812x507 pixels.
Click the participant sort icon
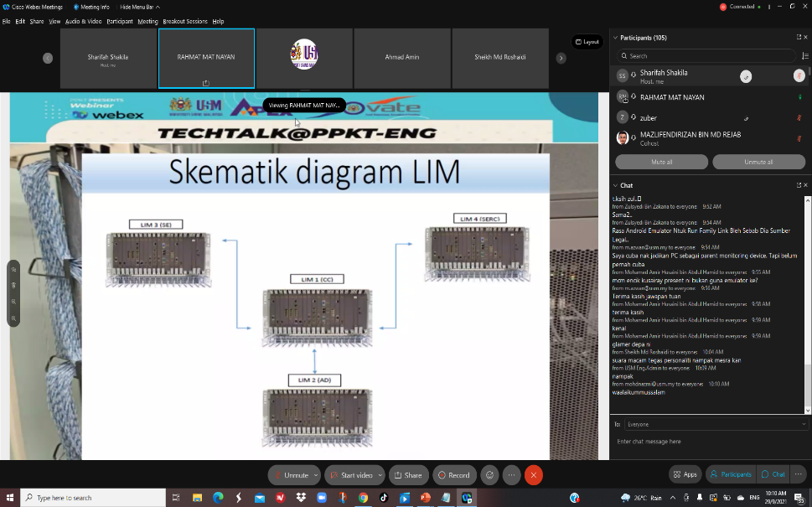(x=804, y=56)
